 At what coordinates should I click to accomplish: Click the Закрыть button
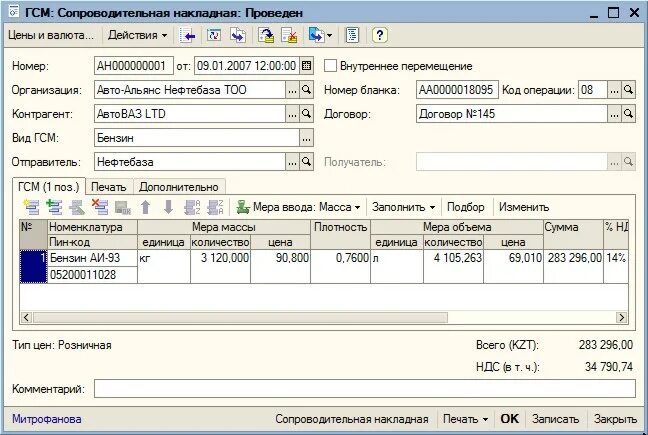615,419
